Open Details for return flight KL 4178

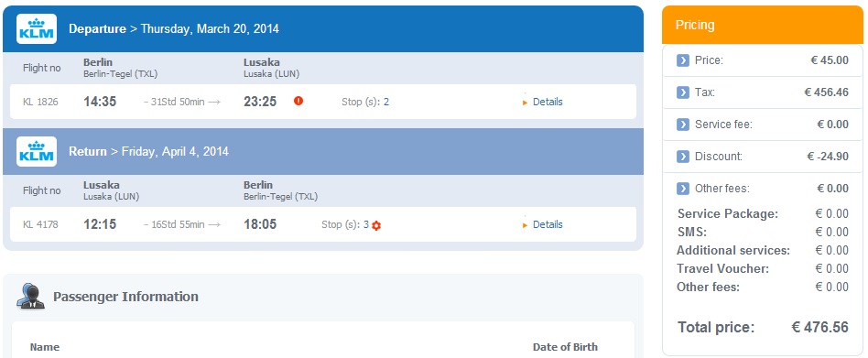click(548, 224)
